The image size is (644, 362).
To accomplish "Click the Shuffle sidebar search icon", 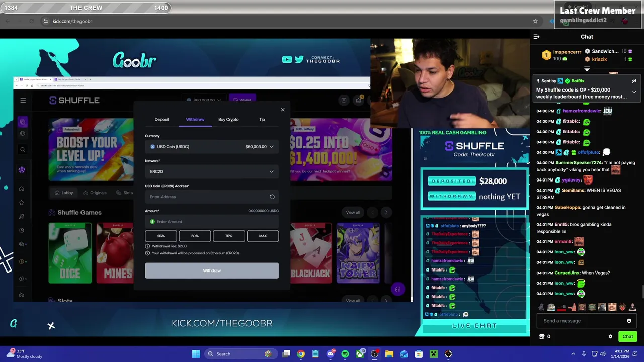I will pyautogui.click(x=22, y=149).
